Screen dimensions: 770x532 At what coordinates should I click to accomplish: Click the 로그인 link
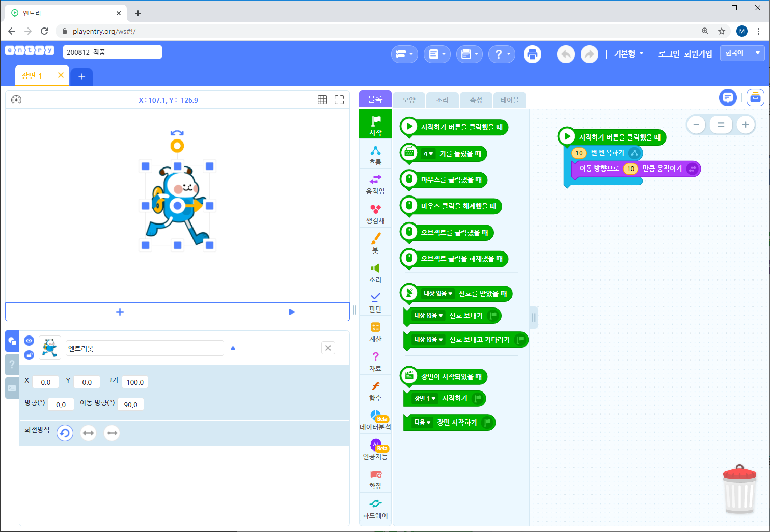669,54
